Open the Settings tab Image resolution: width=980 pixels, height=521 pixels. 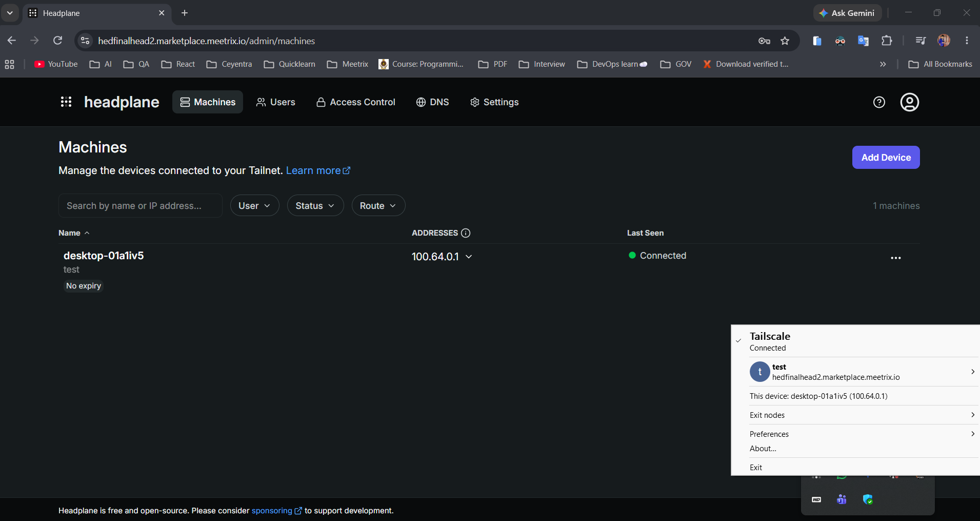click(x=494, y=102)
